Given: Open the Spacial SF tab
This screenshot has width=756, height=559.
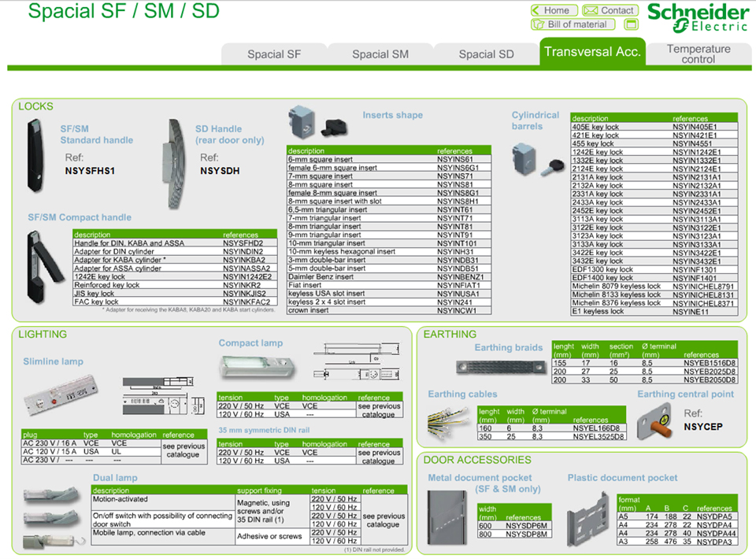Looking at the screenshot, I should point(274,54).
